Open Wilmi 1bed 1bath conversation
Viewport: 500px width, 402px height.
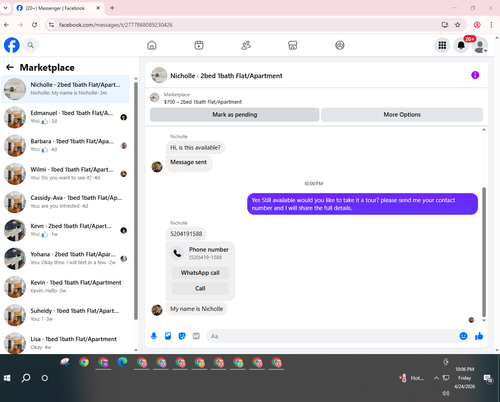pos(66,174)
